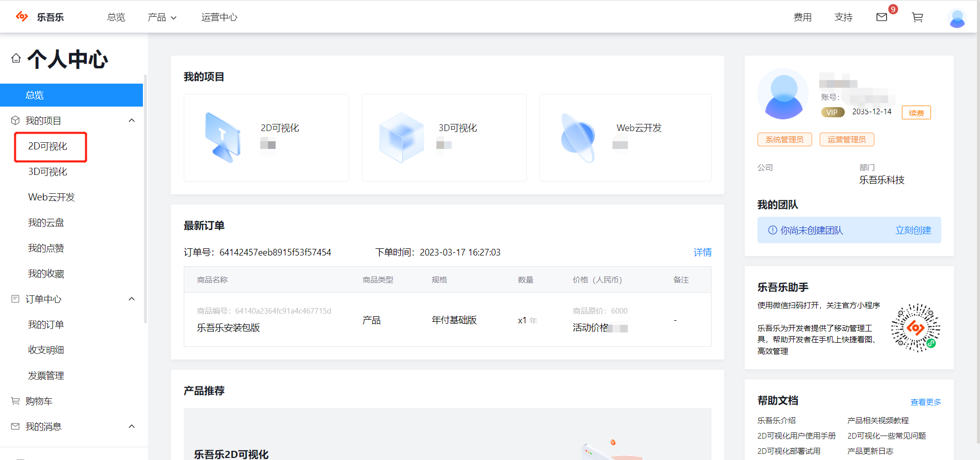Select Web云开发 in the sidebar

tap(52, 197)
